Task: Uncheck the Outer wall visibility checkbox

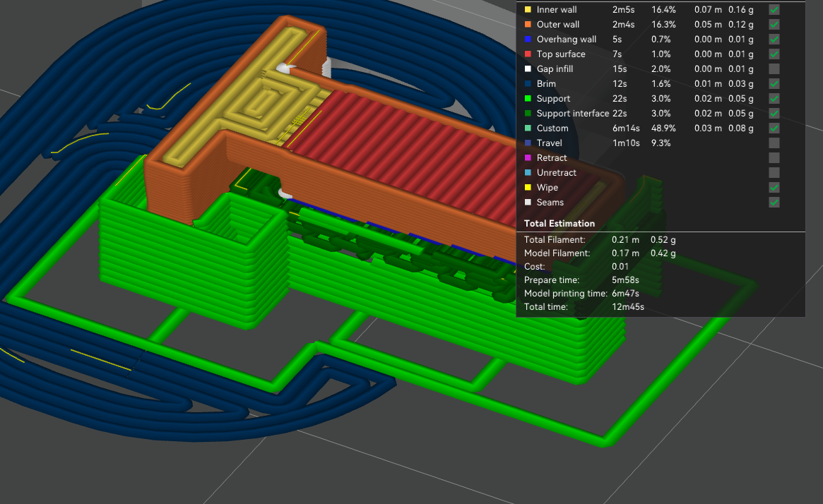Action: 774,25
